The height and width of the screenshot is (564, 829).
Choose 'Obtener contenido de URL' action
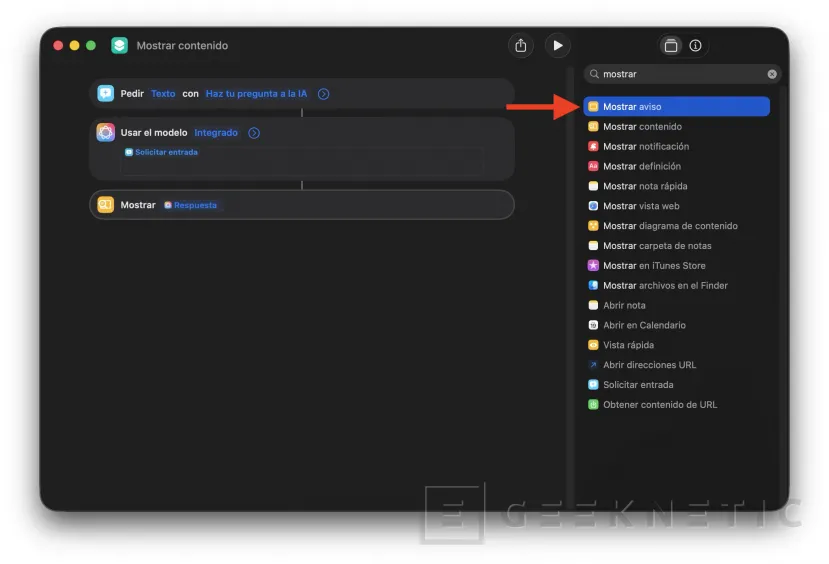tap(659, 405)
